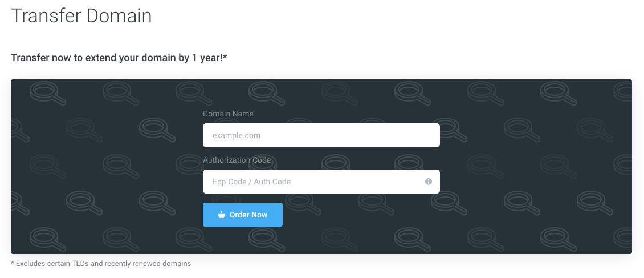Click the basket icon on Order Now
This screenshot has height=278, width=644.
(222, 215)
